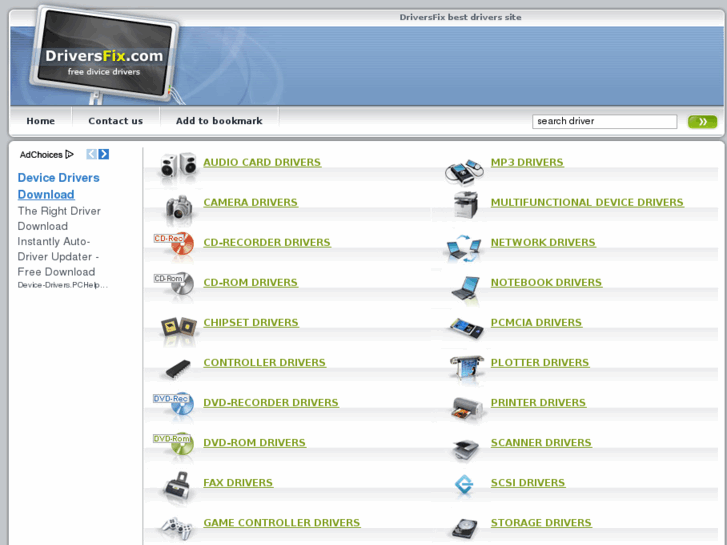Open SCSI Drivers link
The image size is (727, 545).
528,482
